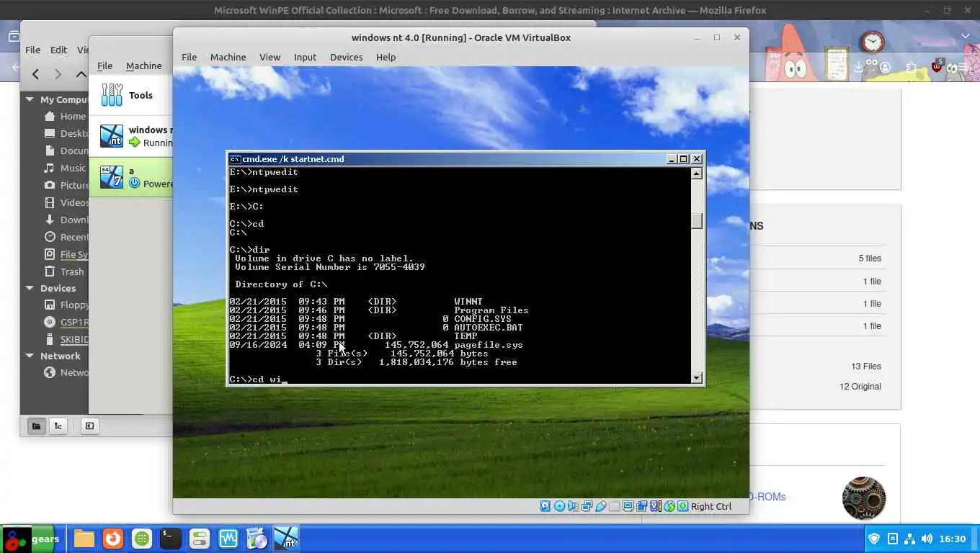Click the CPU/virtualization indicator in VM status bar
This screenshot has height=553, width=980.
656,506
